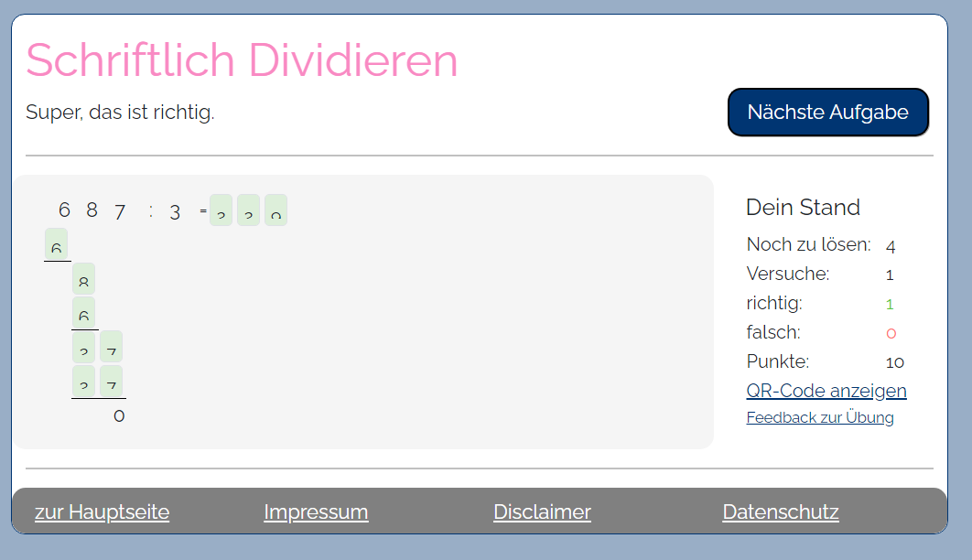The image size is (972, 560).
Task: Go to zur Hauptseite in footer
Action: [x=102, y=512]
